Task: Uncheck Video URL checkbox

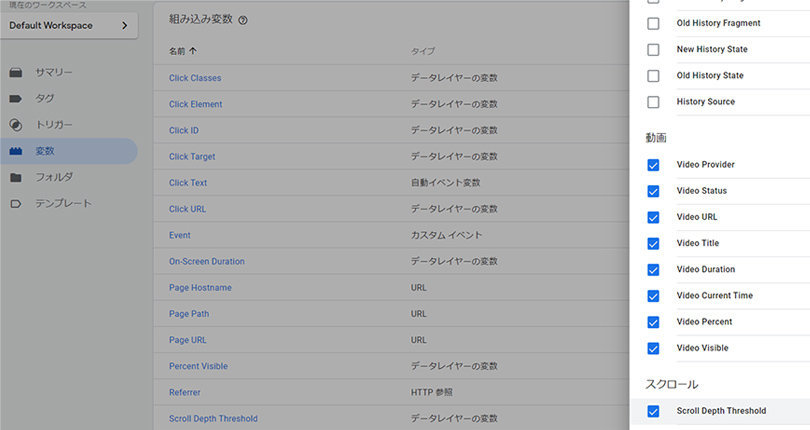Action: (x=653, y=217)
